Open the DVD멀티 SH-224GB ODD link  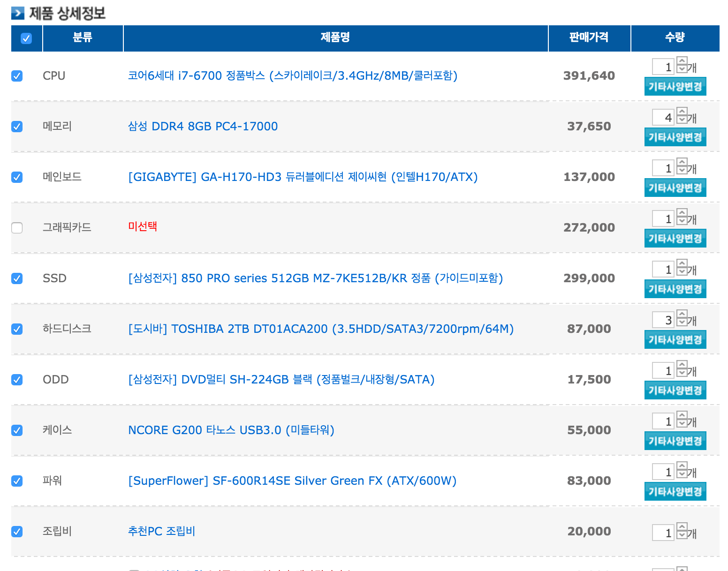point(281,379)
